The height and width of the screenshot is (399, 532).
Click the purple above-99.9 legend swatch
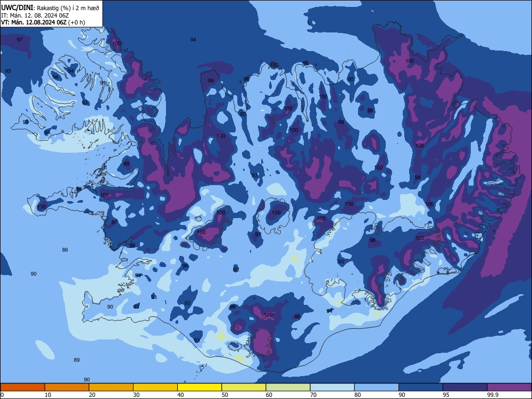[509, 387]
